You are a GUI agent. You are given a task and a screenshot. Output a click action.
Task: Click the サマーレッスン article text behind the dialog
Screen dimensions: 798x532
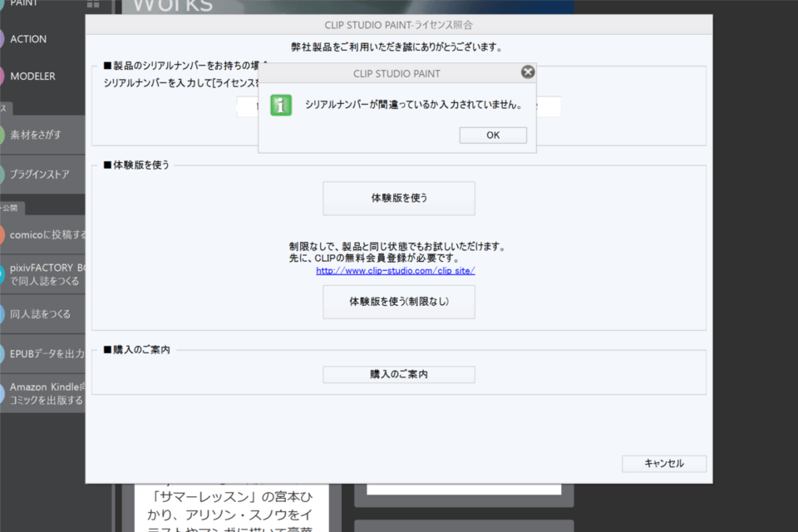point(232,506)
